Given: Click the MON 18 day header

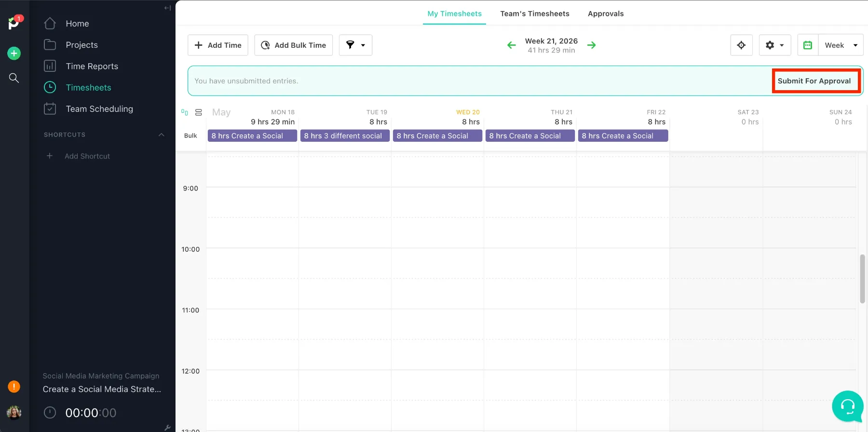Looking at the screenshot, I should [283, 112].
